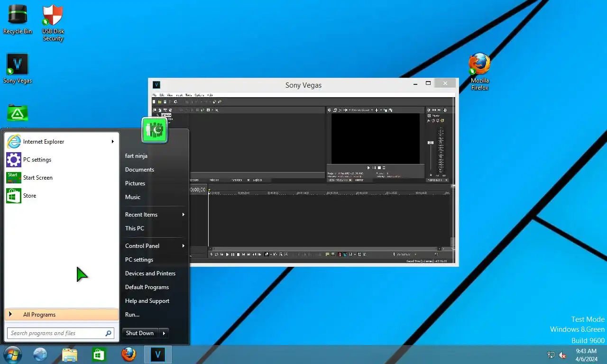The height and width of the screenshot is (364, 607).
Task: Open Documents from the Start menu
Action: pos(139,170)
